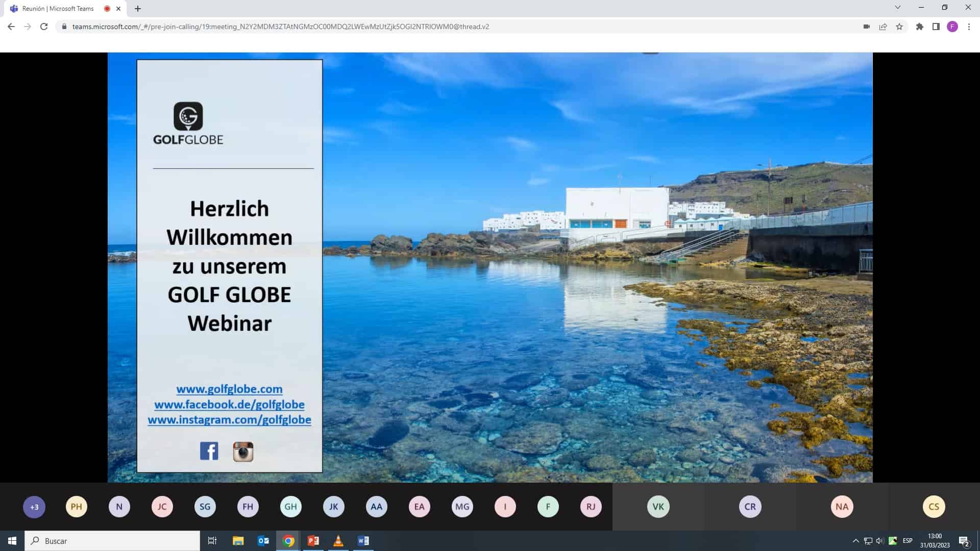Click the CS participant tile
Image resolution: width=980 pixels, height=551 pixels.
(934, 507)
